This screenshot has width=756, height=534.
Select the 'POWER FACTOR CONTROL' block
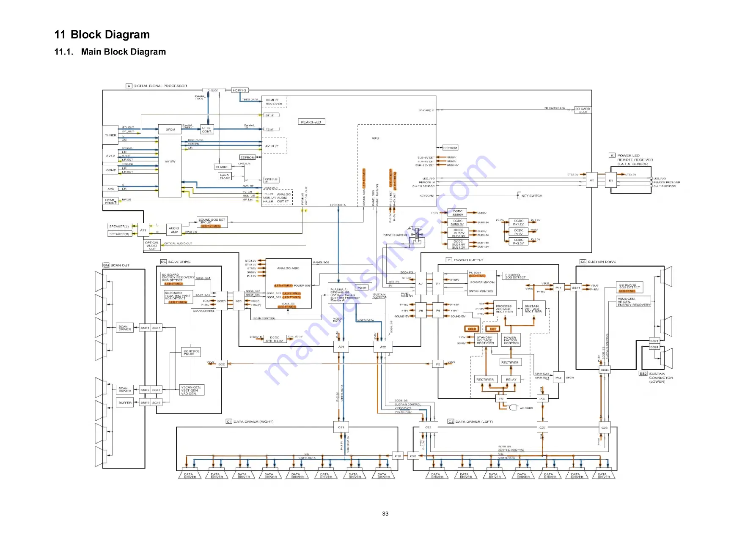coord(510,340)
